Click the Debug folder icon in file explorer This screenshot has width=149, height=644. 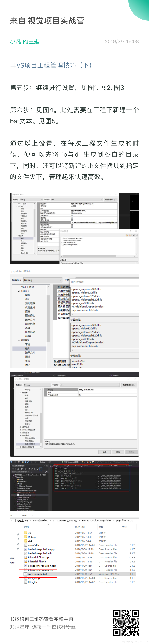(x=26, y=537)
